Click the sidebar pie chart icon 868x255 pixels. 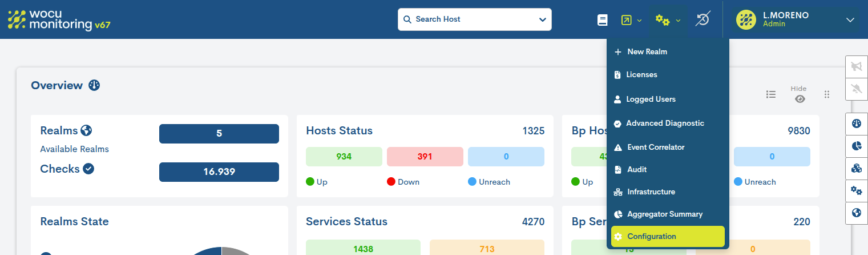click(856, 146)
